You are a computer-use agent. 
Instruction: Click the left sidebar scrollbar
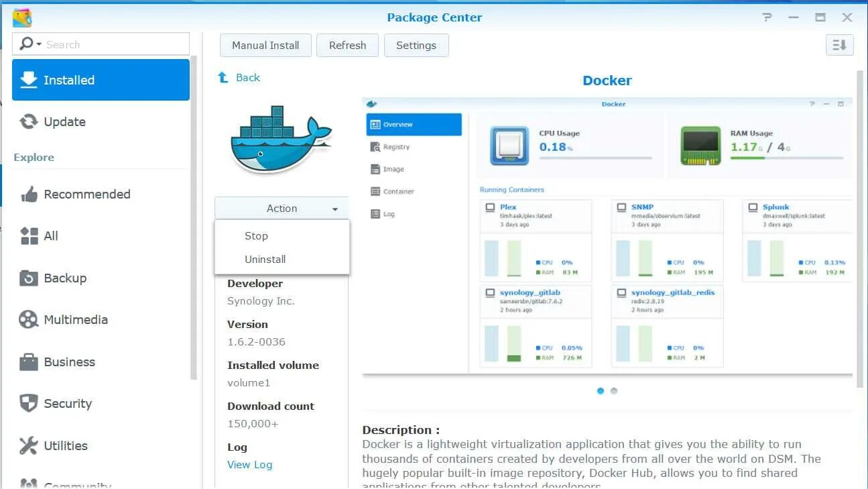point(194,218)
